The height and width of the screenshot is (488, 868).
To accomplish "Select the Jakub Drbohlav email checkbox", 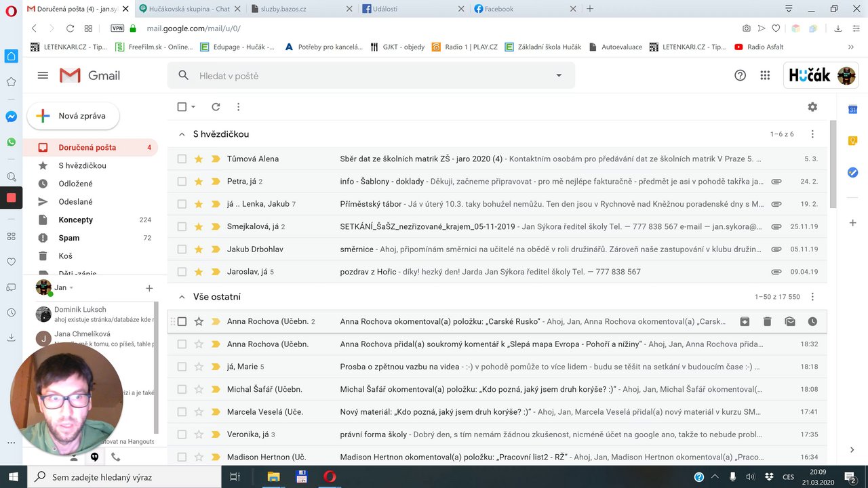I will click(182, 249).
